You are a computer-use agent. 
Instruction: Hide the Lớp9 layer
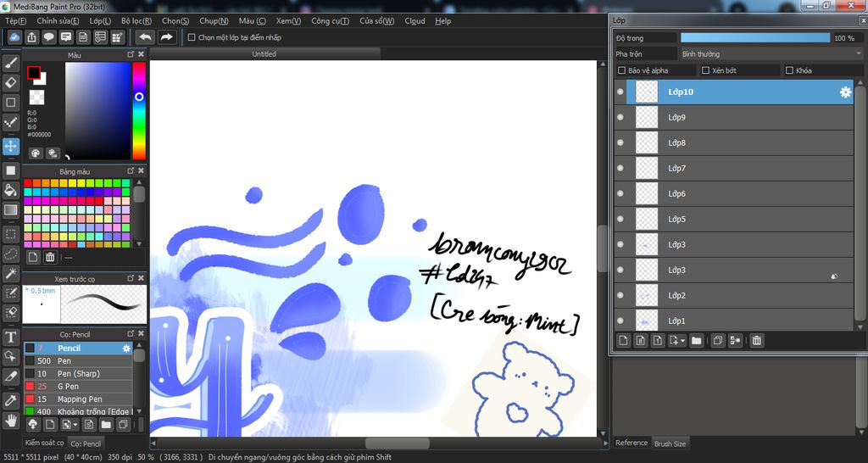coord(620,117)
